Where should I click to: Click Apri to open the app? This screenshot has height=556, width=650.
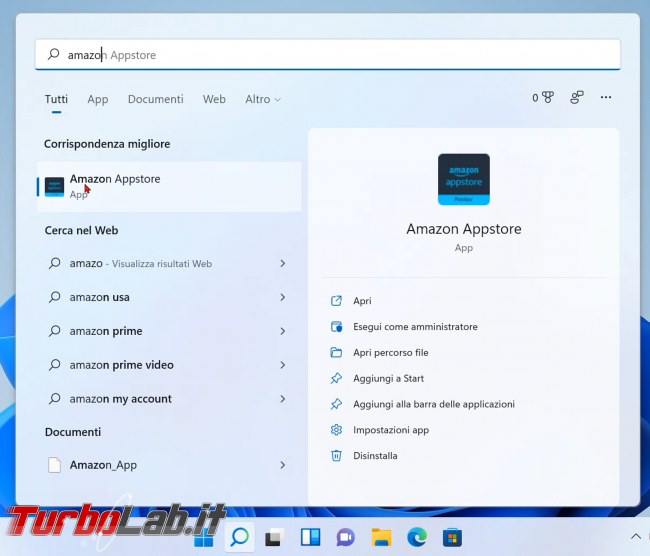point(362,301)
